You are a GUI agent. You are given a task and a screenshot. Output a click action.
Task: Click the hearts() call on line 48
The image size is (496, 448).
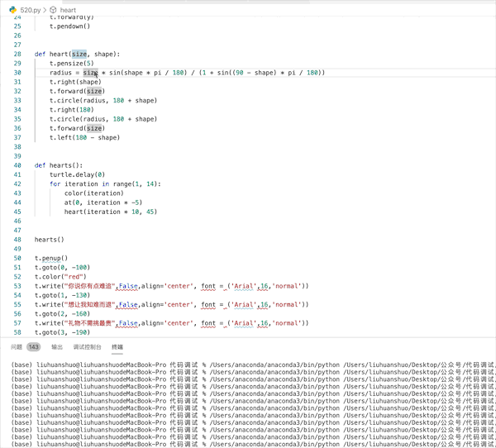point(50,240)
